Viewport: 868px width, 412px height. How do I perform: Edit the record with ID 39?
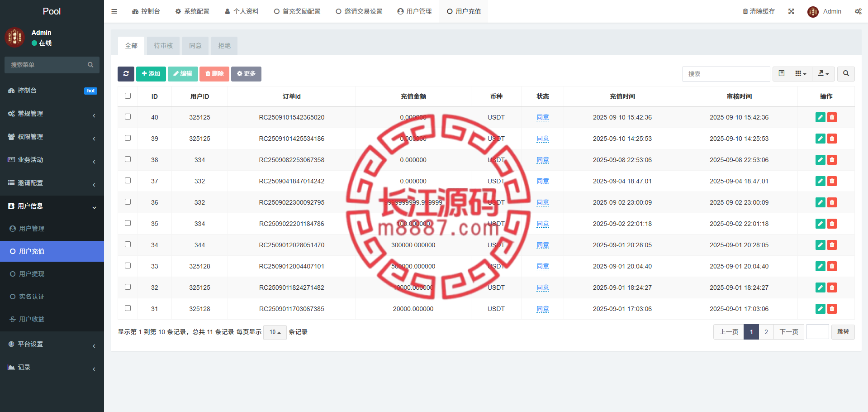pos(821,139)
